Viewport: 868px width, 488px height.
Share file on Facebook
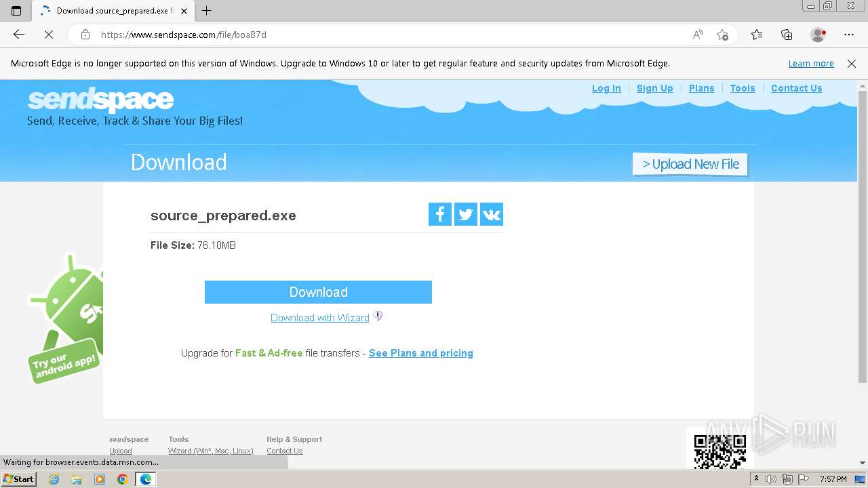[439, 214]
